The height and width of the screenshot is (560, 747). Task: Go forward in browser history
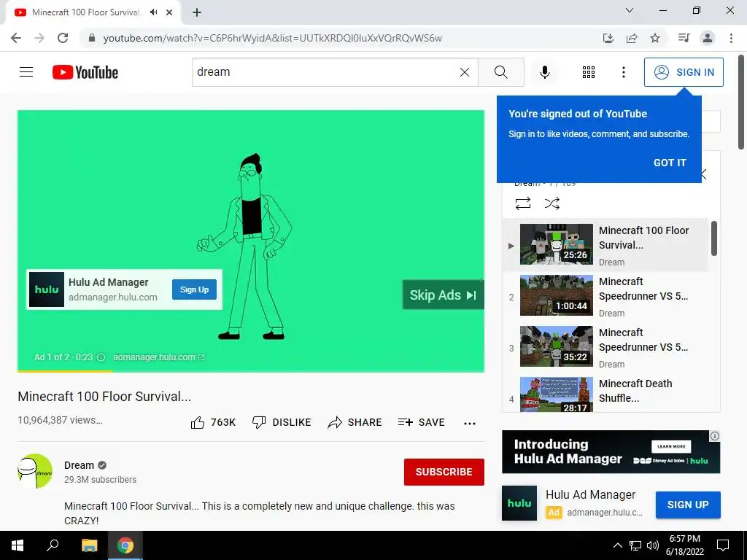coord(39,38)
